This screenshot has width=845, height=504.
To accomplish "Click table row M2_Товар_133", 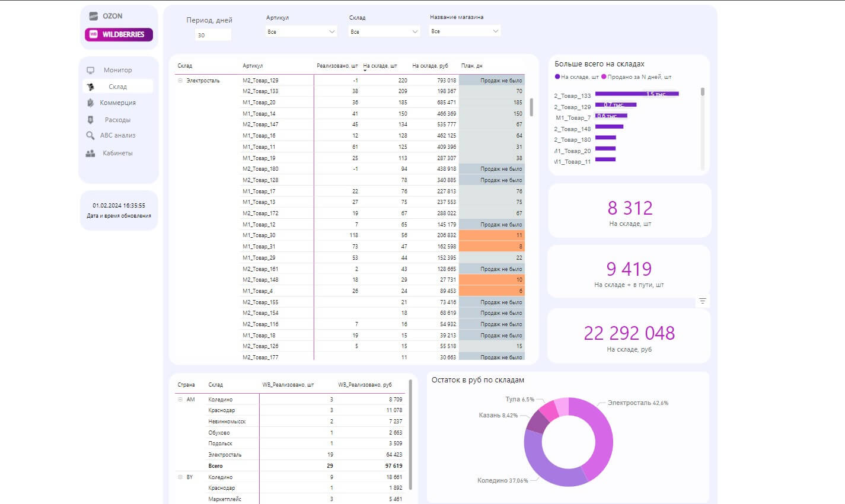I will tap(351, 91).
